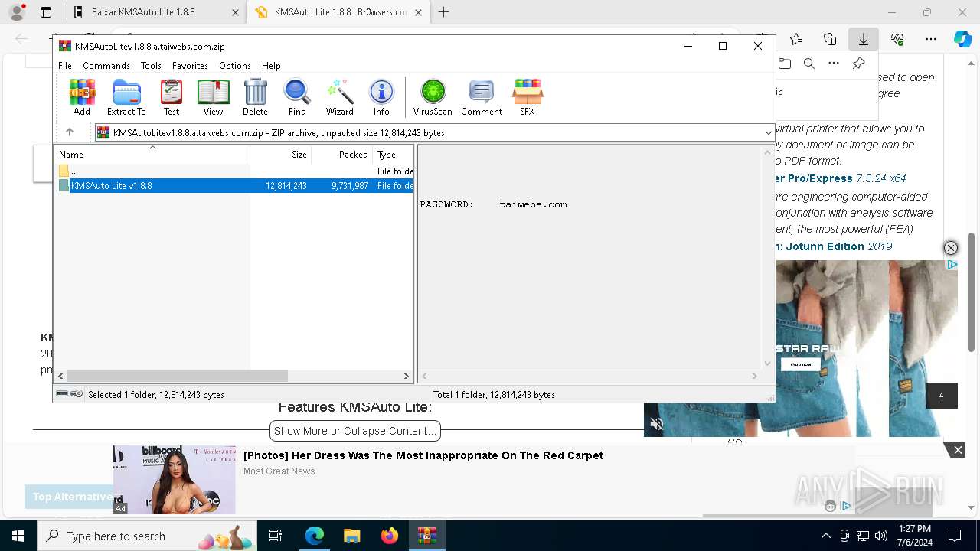The height and width of the screenshot is (551, 980).
Task: Open volume control in system tray
Action: [881, 536]
